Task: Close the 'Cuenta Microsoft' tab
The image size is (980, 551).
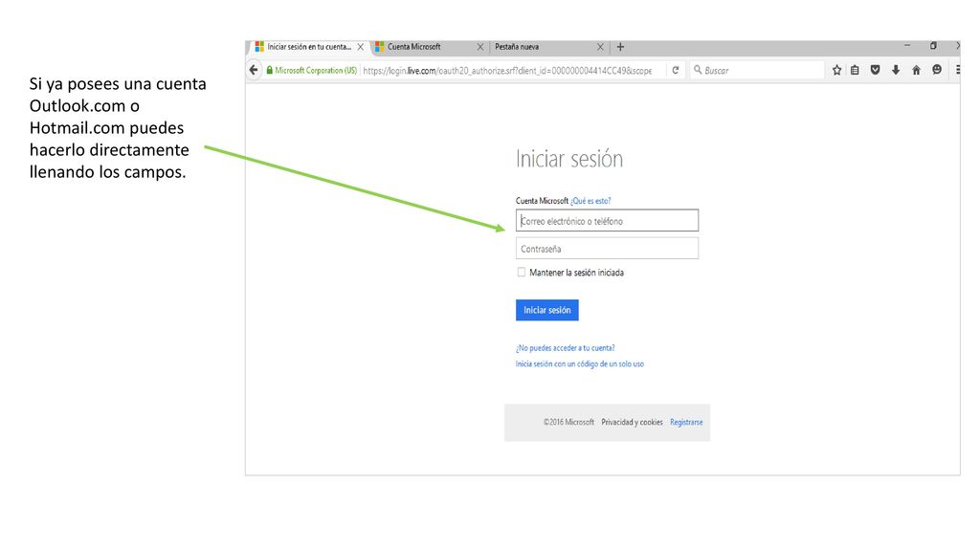Action: click(480, 47)
